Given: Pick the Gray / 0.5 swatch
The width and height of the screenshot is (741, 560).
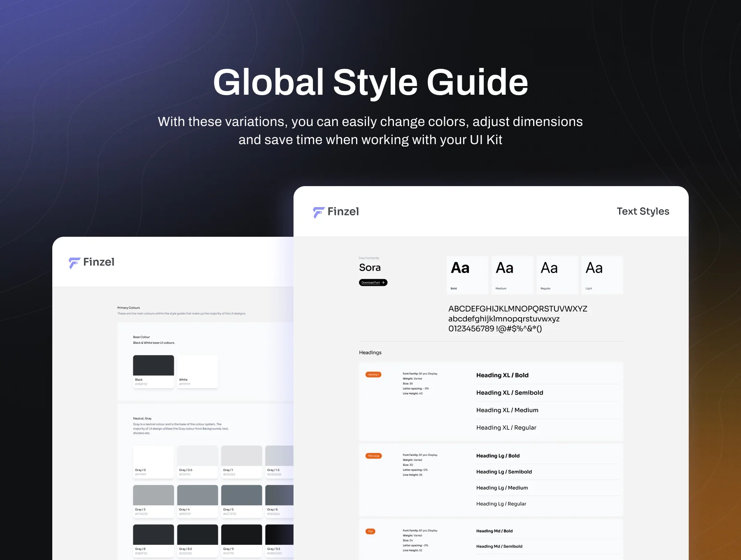Looking at the screenshot, I should tap(198, 462).
